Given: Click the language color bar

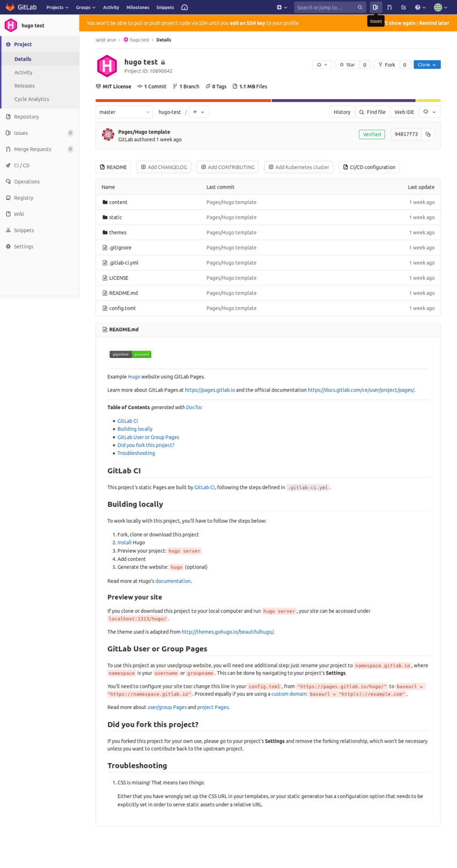Looking at the screenshot, I should [268, 101].
